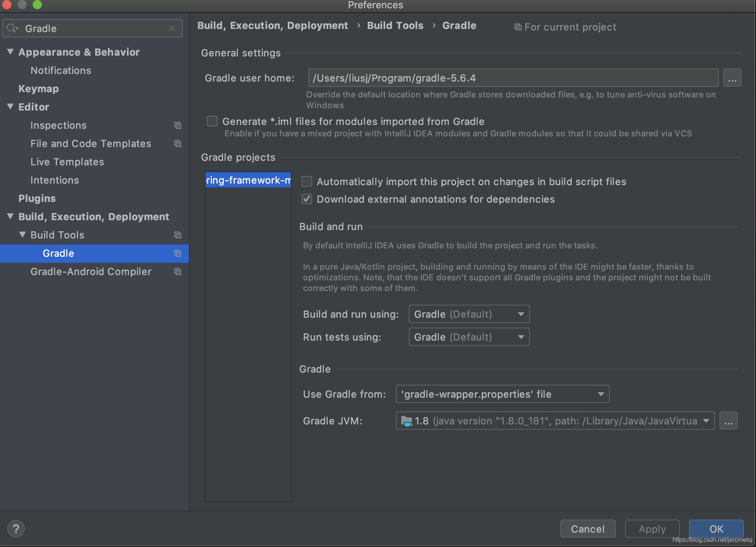
Task: Click Build, Execution, Deployment breadcrumb
Action: click(x=273, y=26)
